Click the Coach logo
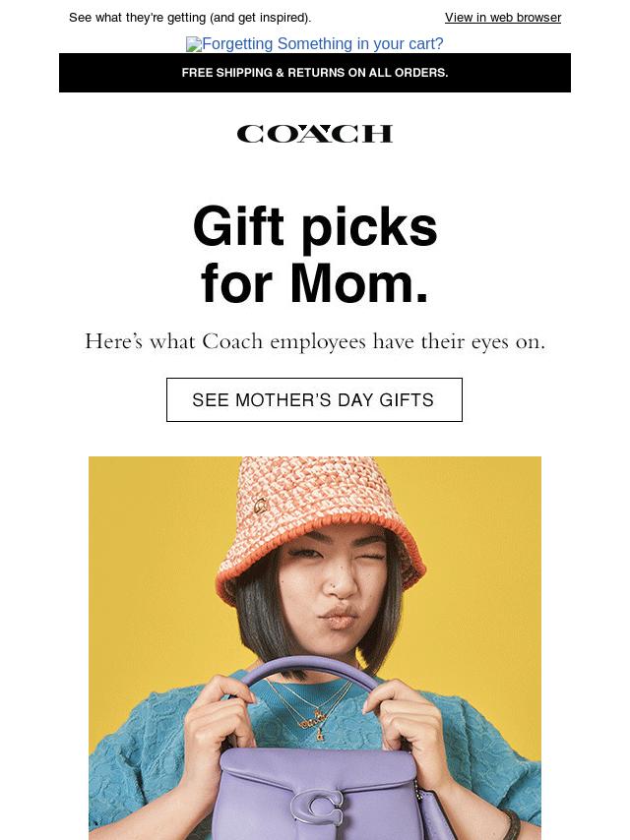 tap(315, 134)
